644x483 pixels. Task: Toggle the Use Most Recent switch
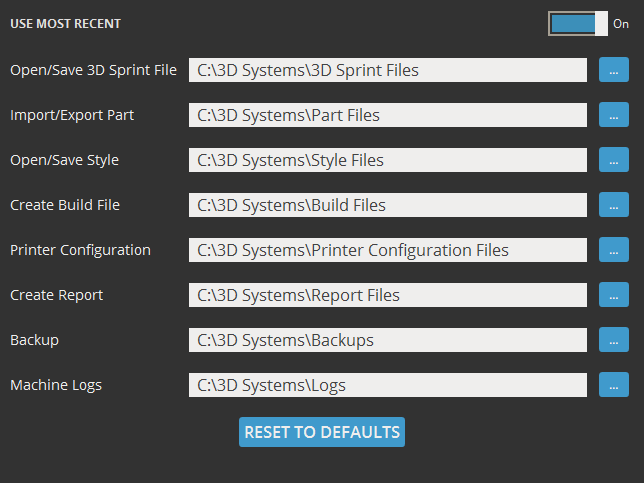coord(578,23)
